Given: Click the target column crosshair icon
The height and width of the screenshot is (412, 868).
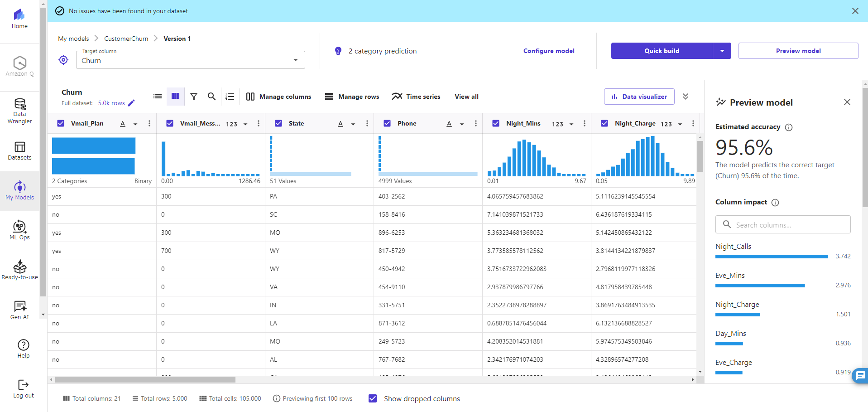Looking at the screenshot, I should 63,60.
